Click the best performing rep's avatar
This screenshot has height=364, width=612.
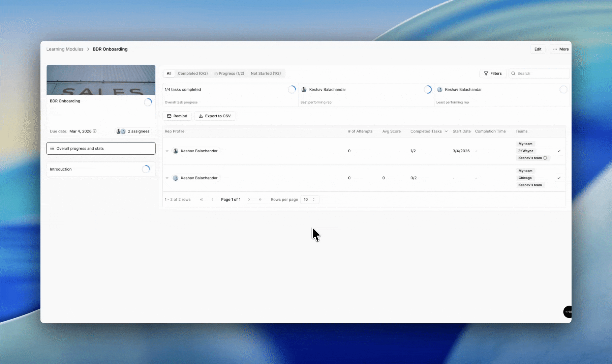tap(304, 90)
